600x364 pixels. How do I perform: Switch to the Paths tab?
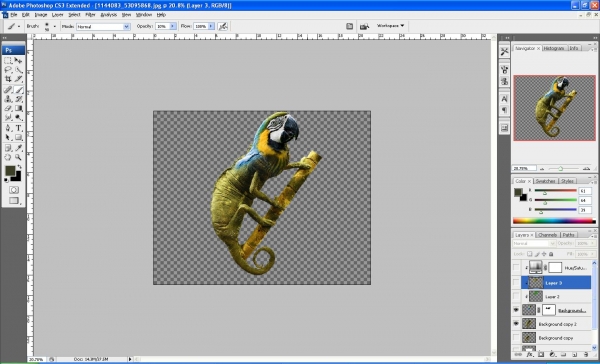(569, 235)
